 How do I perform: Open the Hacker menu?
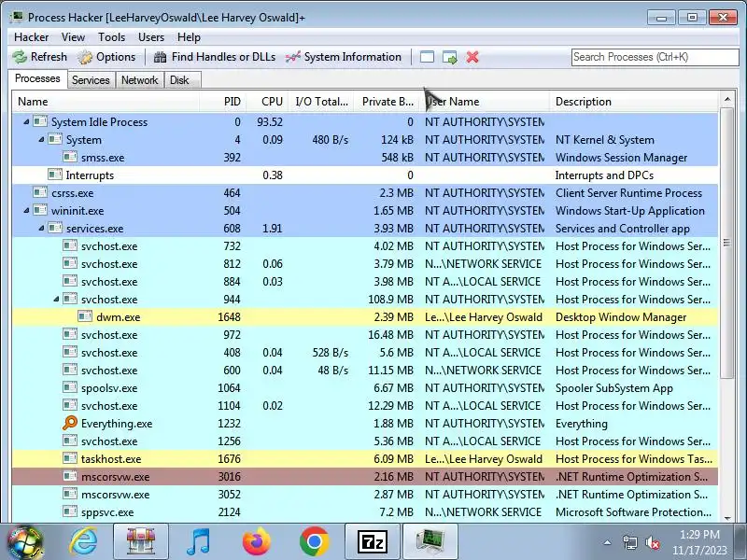[x=32, y=37]
